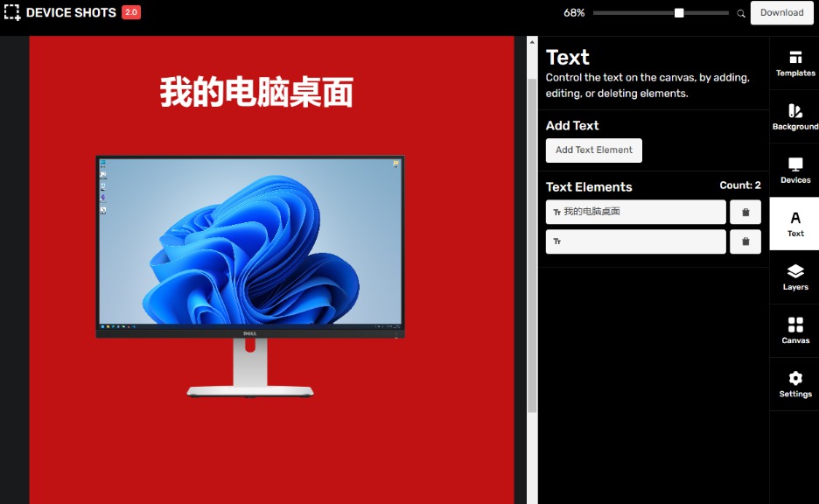Select the Dell monitor device on canvas
Screen dimensions: 819x504
tap(250, 276)
